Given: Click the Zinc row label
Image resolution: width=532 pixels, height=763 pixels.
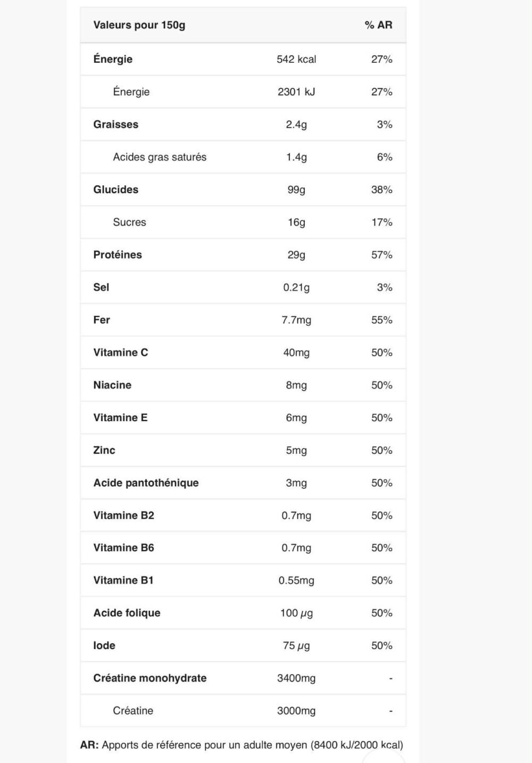Looking at the screenshot, I should pos(104,450).
